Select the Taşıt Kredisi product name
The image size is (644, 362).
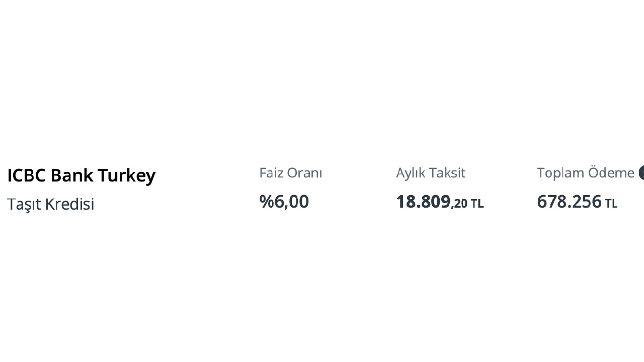[x=50, y=204]
